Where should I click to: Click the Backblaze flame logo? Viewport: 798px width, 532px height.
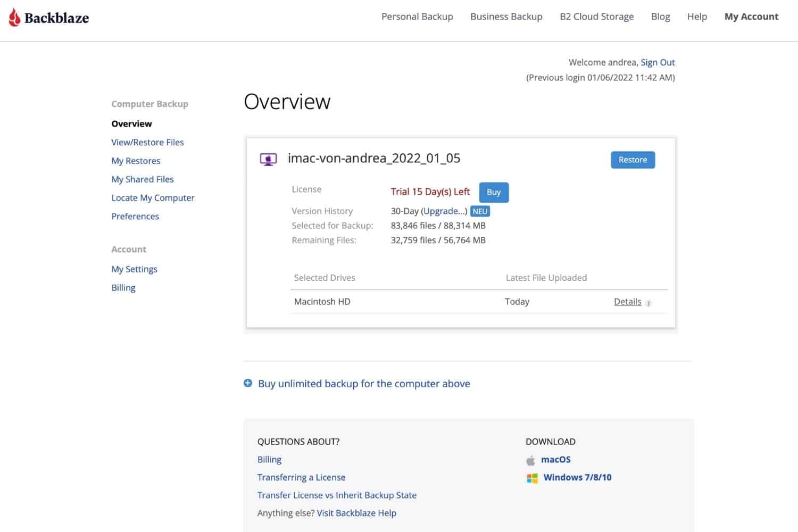[x=14, y=18]
